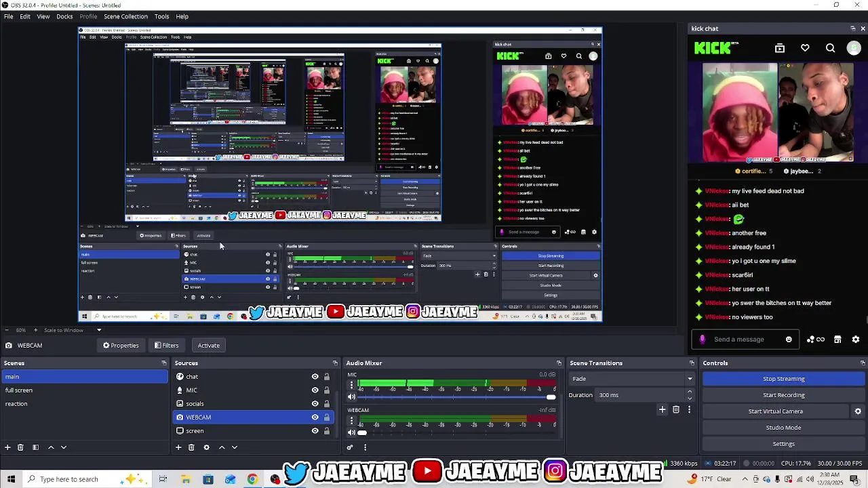Open WEBCAM source Properties button
The height and width of the screenshot is (488, 868).
point(121,346)
